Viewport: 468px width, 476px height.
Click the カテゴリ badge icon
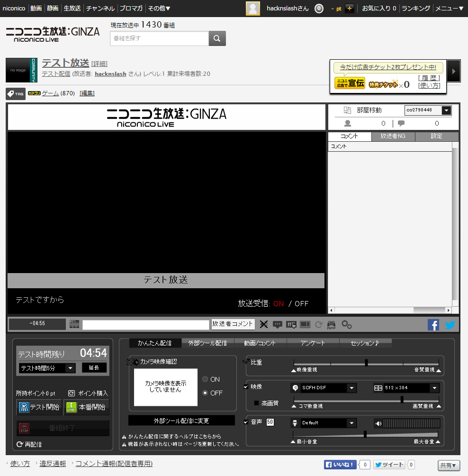point(34,93)
